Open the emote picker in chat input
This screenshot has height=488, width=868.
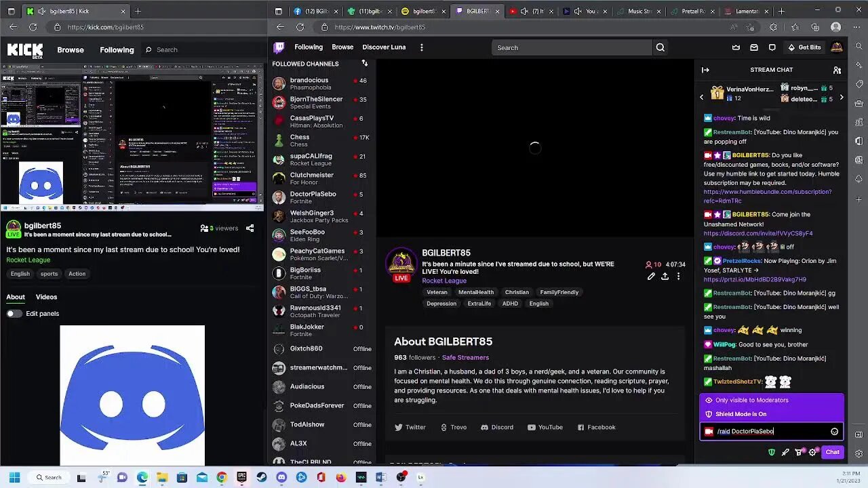(x=834, y=431)
